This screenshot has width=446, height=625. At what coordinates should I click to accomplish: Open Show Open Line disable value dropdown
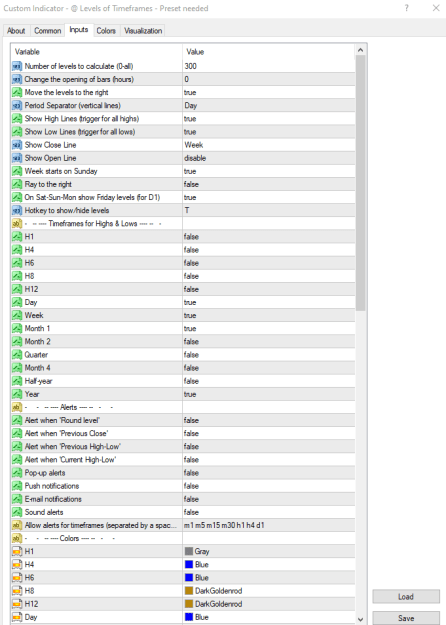tap(269, 158)
